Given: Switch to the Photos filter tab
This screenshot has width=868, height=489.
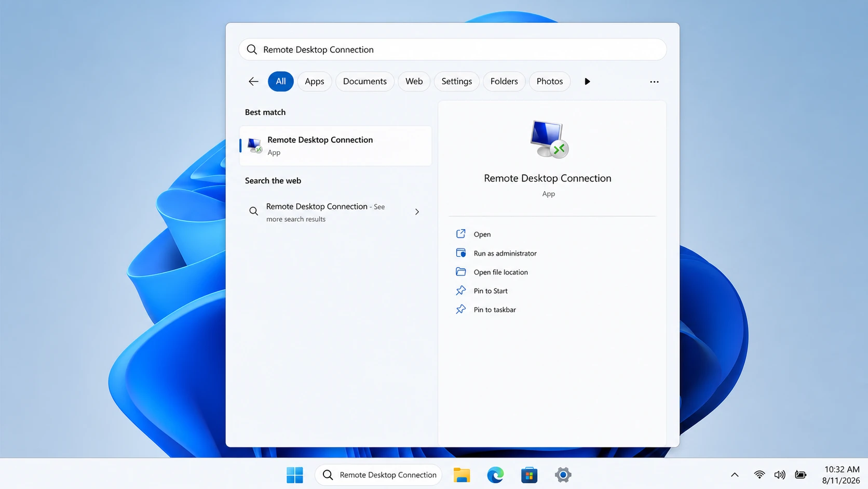Looking at the screenshot, I should [x=550, y=82].
